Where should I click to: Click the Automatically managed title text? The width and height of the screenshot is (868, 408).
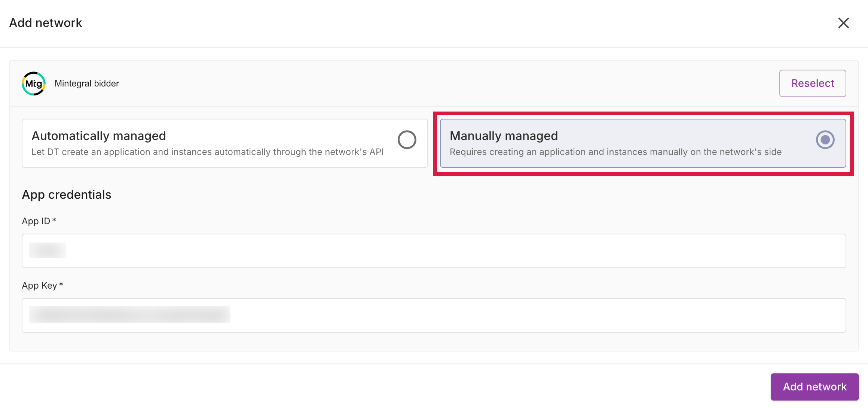click(x=99, y=136)
